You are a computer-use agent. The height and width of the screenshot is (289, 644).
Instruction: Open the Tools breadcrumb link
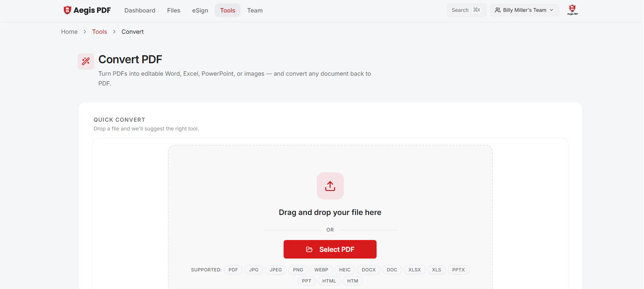(99, 32)
